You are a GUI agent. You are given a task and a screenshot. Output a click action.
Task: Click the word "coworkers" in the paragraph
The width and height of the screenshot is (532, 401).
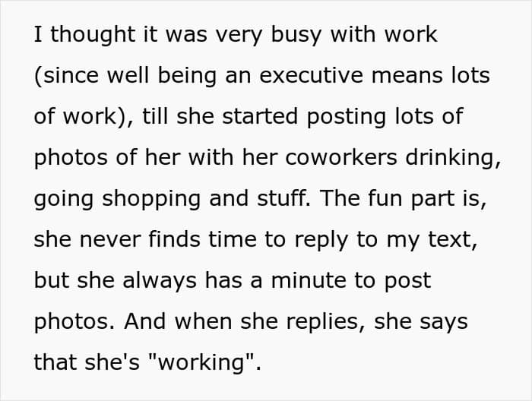click(341, 158)
